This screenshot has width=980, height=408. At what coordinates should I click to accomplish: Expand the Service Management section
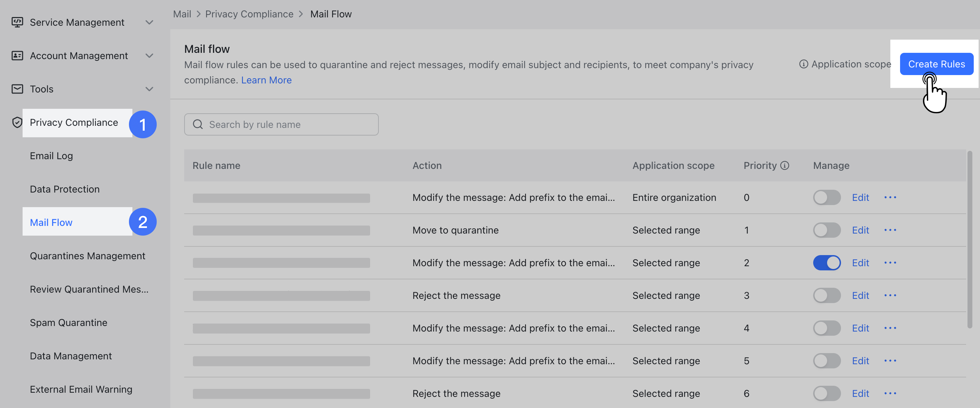(149, 22)
